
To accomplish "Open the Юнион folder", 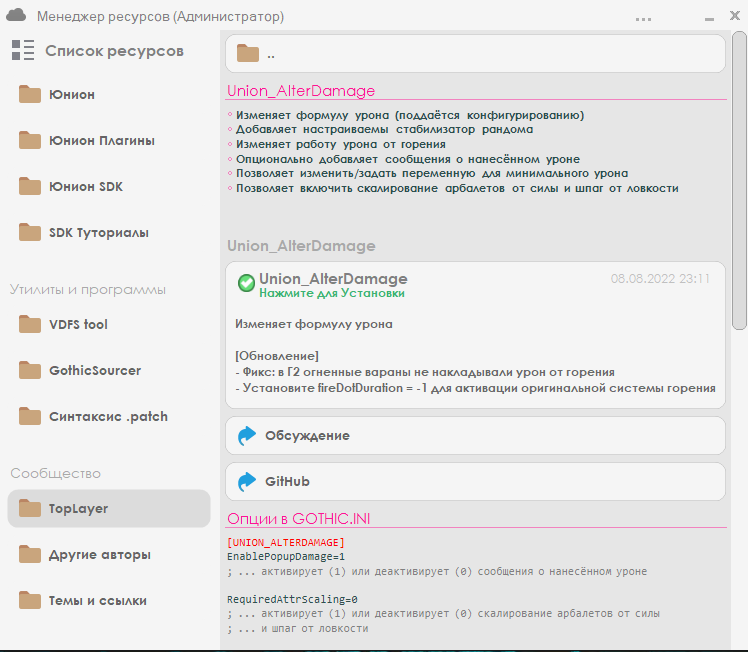I will [x=109, y=94].
